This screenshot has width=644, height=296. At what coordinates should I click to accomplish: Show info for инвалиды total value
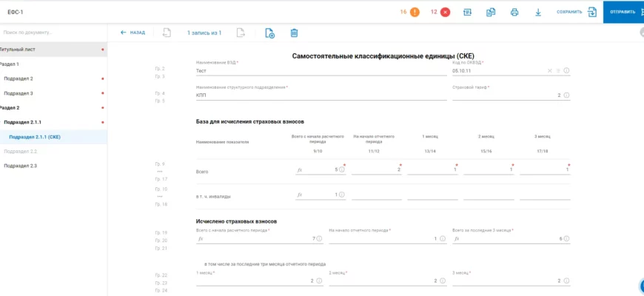pos(342,195)
